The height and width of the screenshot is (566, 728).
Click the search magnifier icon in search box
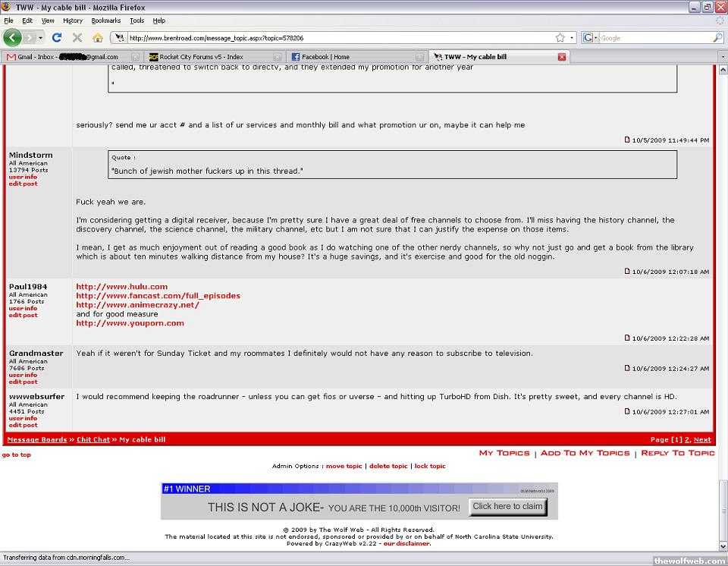tap(717, 37)
